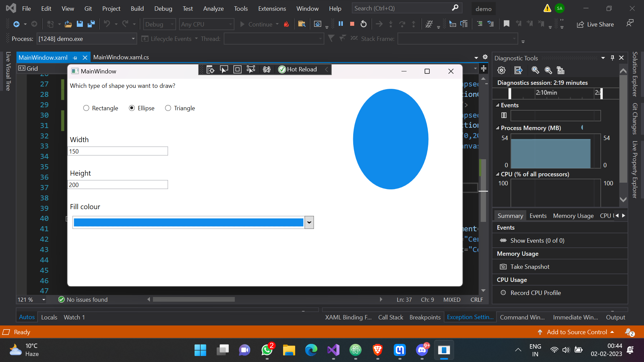Open Diagnostic Tools settings gear icon
Viewport: 644px width, 362px height.
pyautogui.click(x=501, y=70)
